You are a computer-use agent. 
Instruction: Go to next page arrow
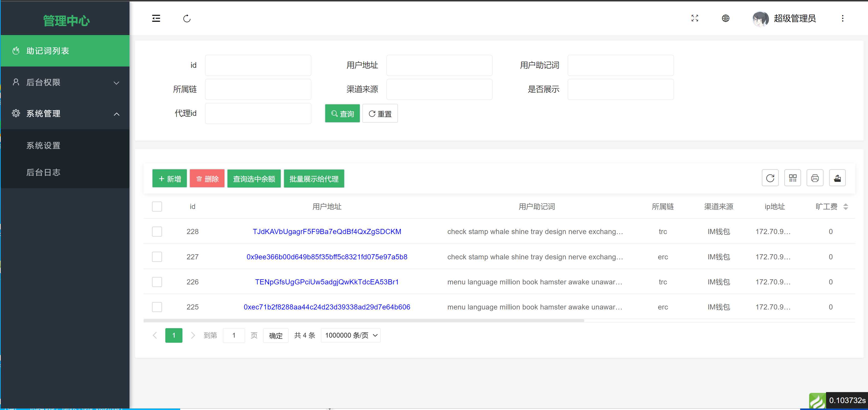click(x=193, y=335)
